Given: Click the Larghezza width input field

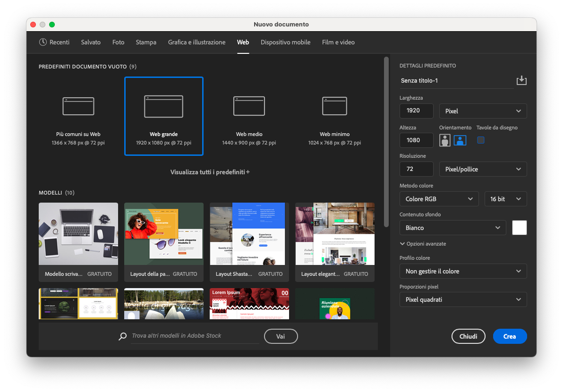Looking at the screenshot, I should tap(416, 111).
